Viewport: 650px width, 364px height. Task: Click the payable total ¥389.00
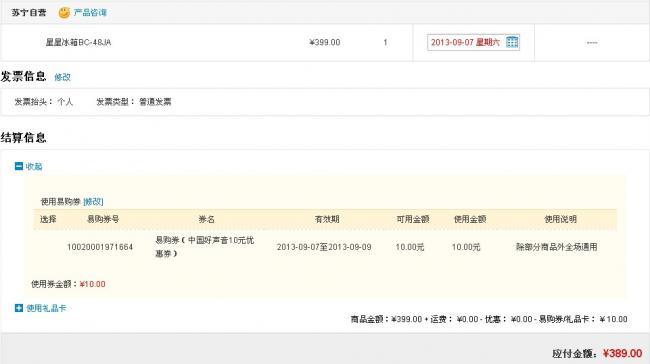[622, 353]
